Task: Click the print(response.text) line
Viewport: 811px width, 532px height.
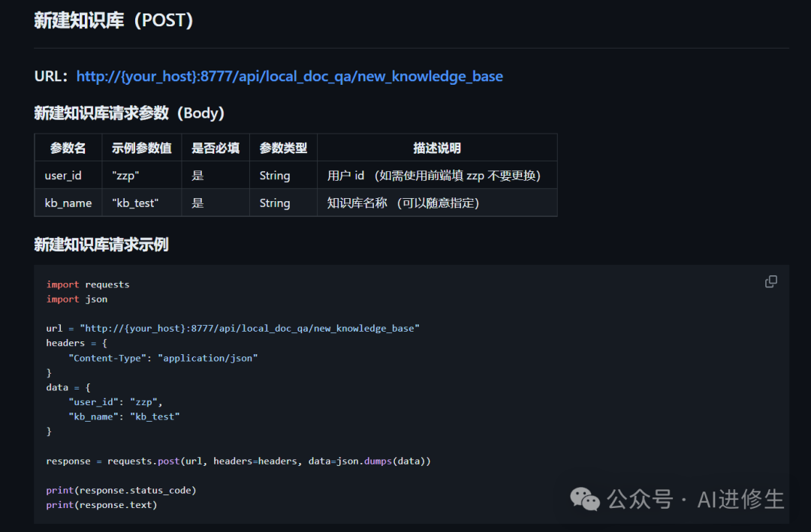Action: pyautogui.click(x=101, y=504)
